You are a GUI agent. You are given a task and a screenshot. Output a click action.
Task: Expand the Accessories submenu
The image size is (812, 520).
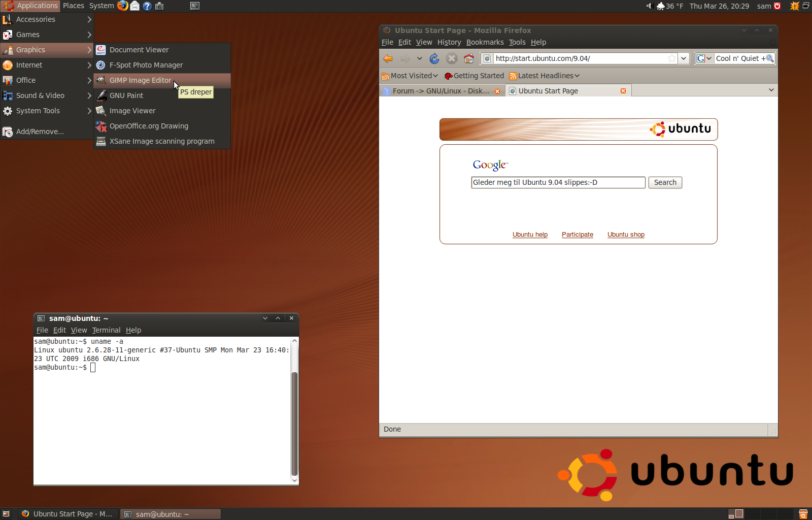[x=47, y=19]
